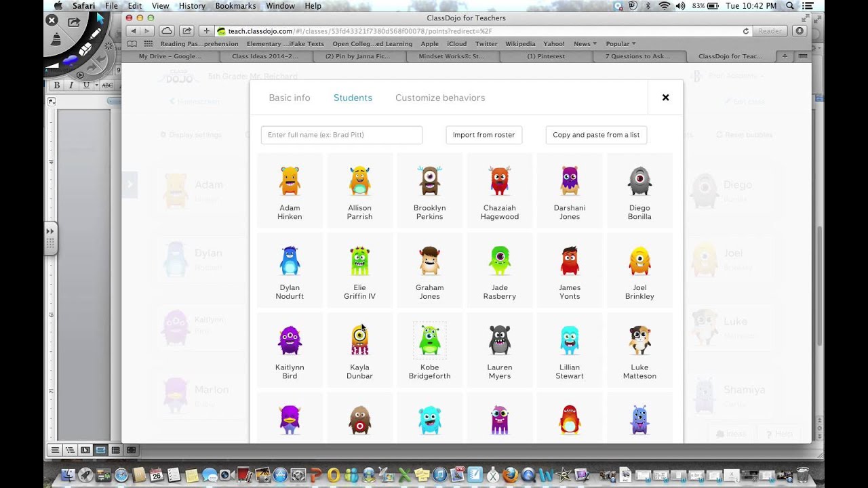This screenshot has width=868, height=488.
Task: Open Customize behaviors tab
Action: pos(440,98)
